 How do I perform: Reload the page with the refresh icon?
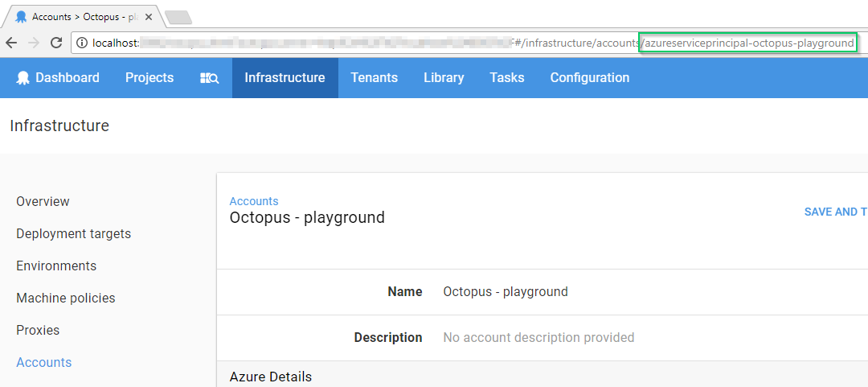[x=56, y=43]
